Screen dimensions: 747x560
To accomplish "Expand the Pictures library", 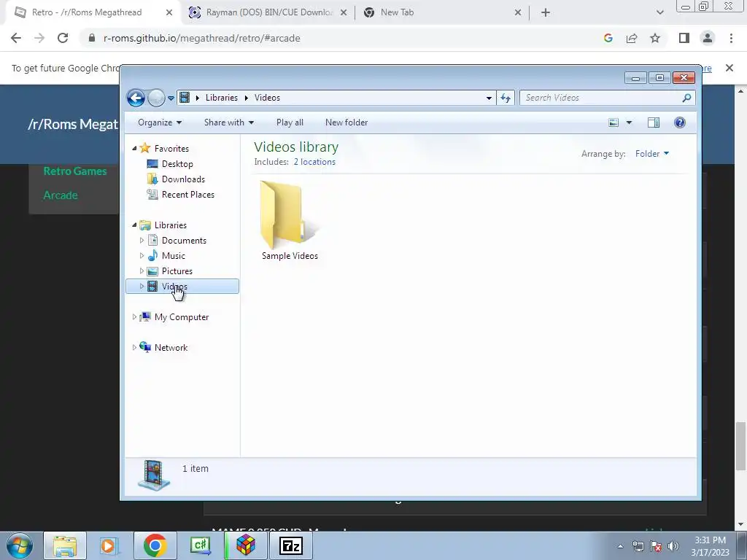I will pos(142,271).
